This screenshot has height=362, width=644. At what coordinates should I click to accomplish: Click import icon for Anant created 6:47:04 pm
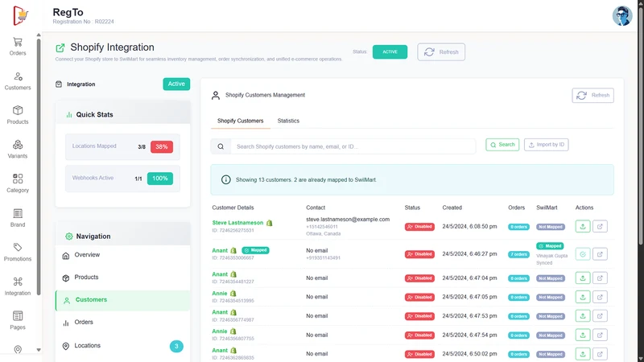(582, 278)
